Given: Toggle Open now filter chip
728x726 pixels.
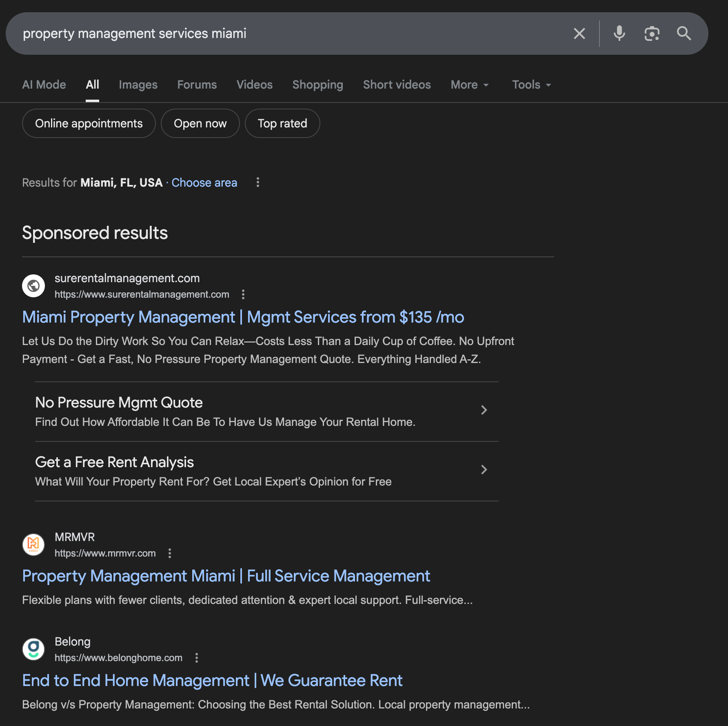Looking at the screenshot, I should (x=200, y=123).
